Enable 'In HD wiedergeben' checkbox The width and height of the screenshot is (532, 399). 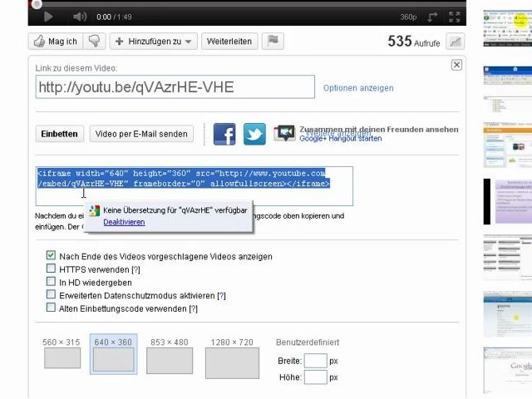(x=52, y=282)
